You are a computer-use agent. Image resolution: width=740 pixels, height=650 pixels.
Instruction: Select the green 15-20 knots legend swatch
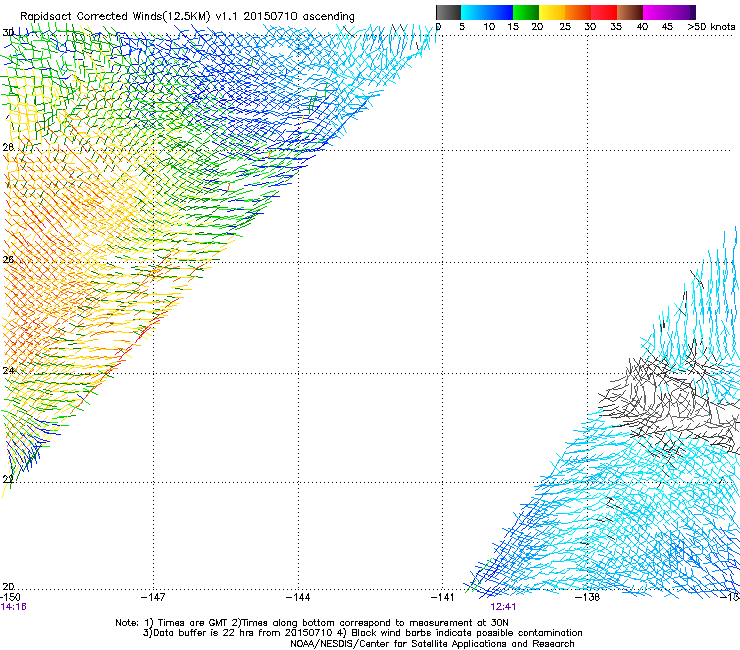click(526, 12)
